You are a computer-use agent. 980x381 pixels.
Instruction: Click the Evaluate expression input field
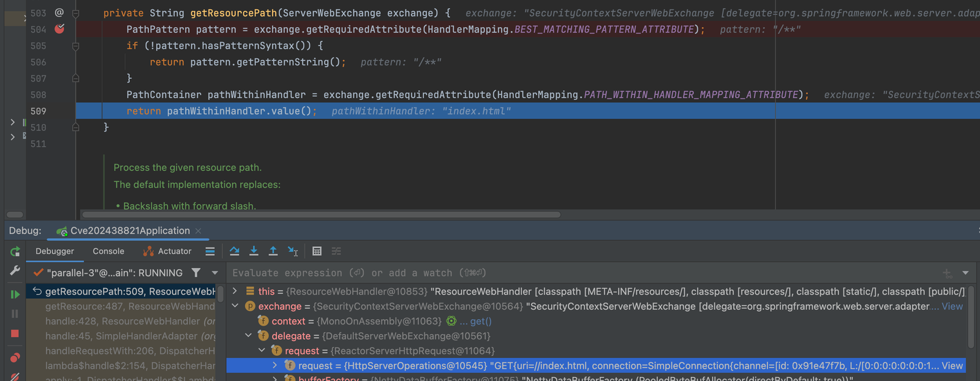(551, 273)
